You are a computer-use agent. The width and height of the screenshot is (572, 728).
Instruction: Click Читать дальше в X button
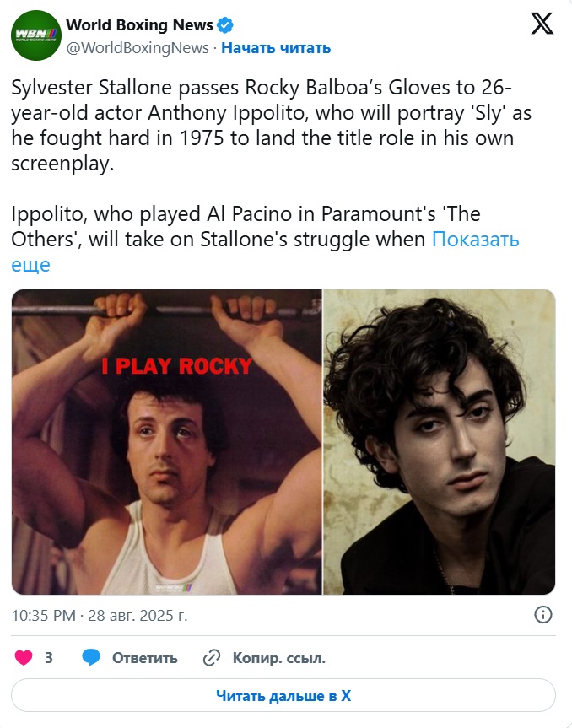[x=283, y=695]
